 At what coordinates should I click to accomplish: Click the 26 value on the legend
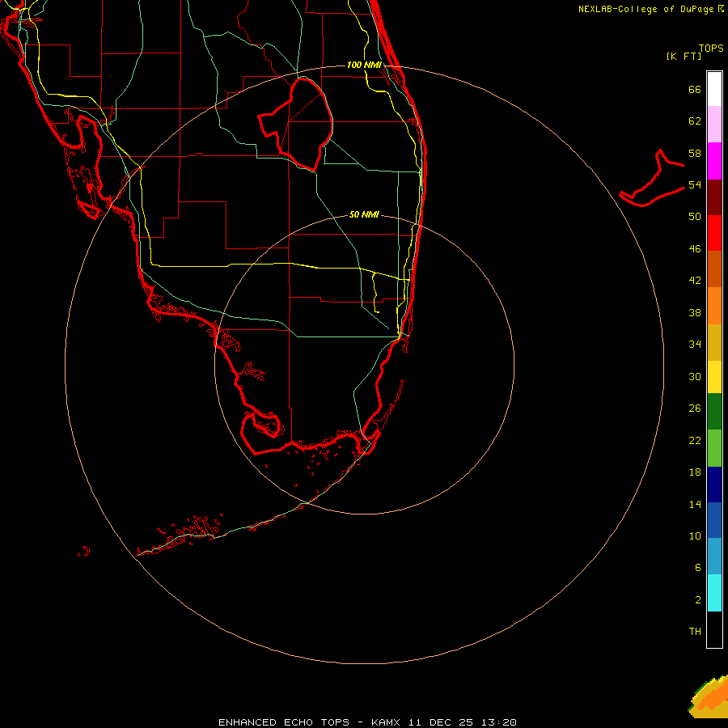(695, 408)
